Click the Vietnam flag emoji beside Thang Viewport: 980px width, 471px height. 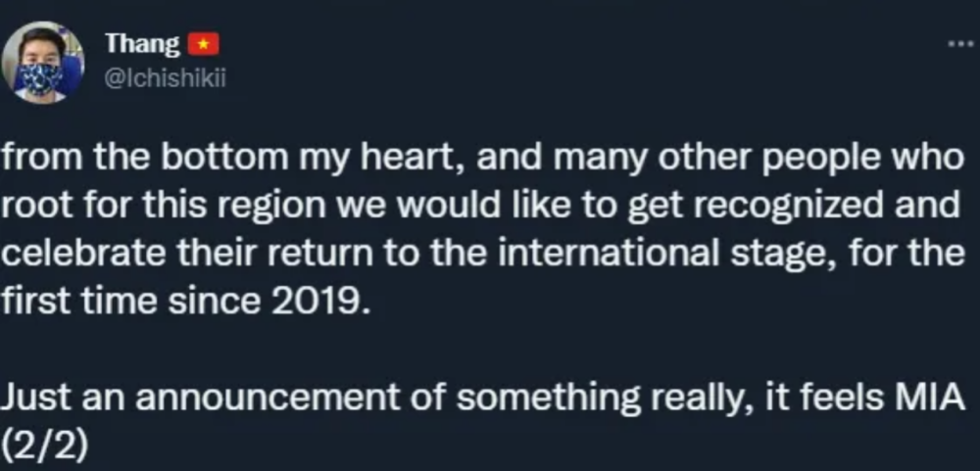204,44
